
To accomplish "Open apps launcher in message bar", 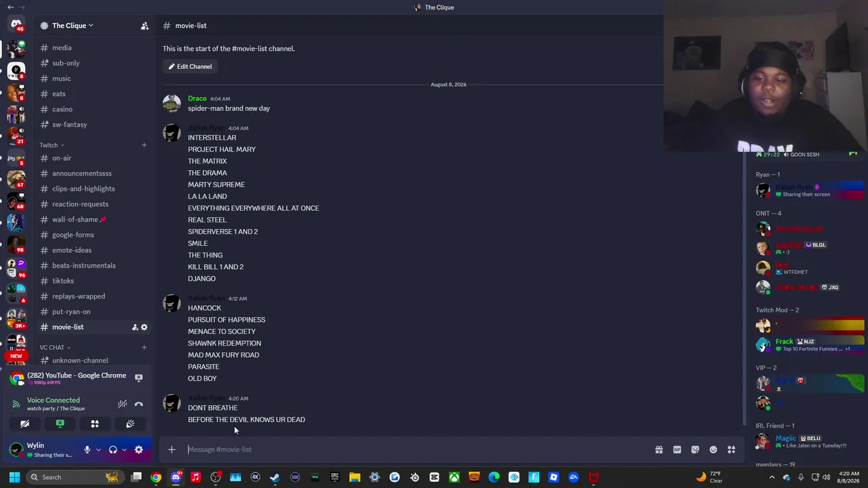I will (x=732, y=449).
